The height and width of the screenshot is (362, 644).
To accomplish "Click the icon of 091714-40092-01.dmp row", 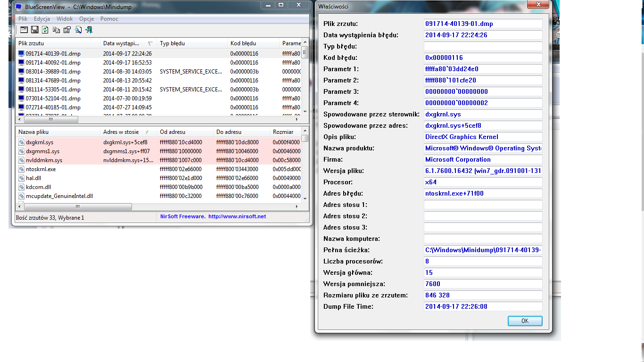I will pyautogui.click(x=21, y=62).
